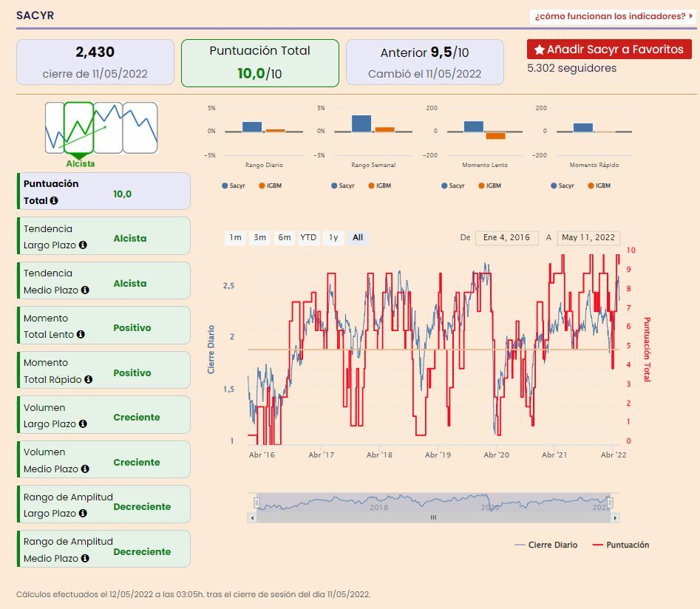Image resolution: width=700 pixels, height=609 pixels.
Task: Click the Sacyr blue bar in Rango Diario chart
Action: 252,127
